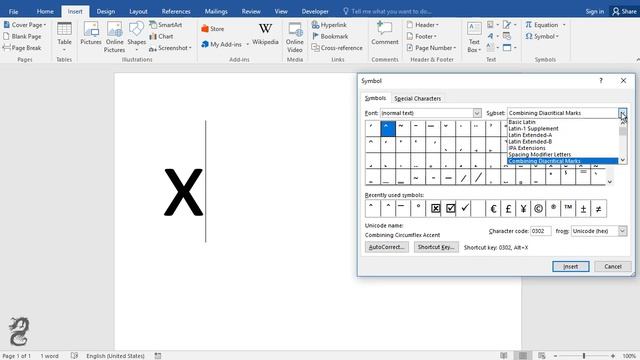The image size is (640, 360).
Task: Open Online Pictures in Illustrations group
Action: point(114,37)
